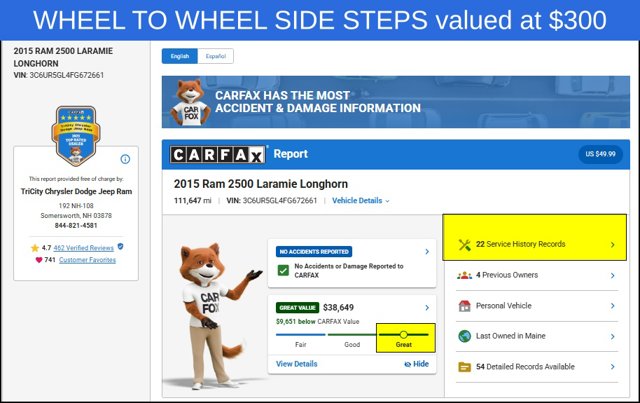This screenshot has width=640, height=403.
Task: Click the wrench service history icon
Action: click(x=464, y=245)
